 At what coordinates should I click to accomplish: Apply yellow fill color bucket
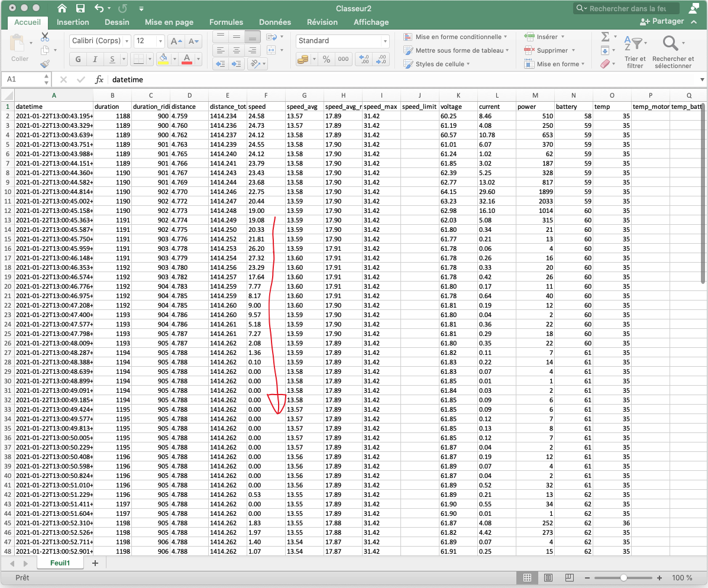(x=163, y=59)
